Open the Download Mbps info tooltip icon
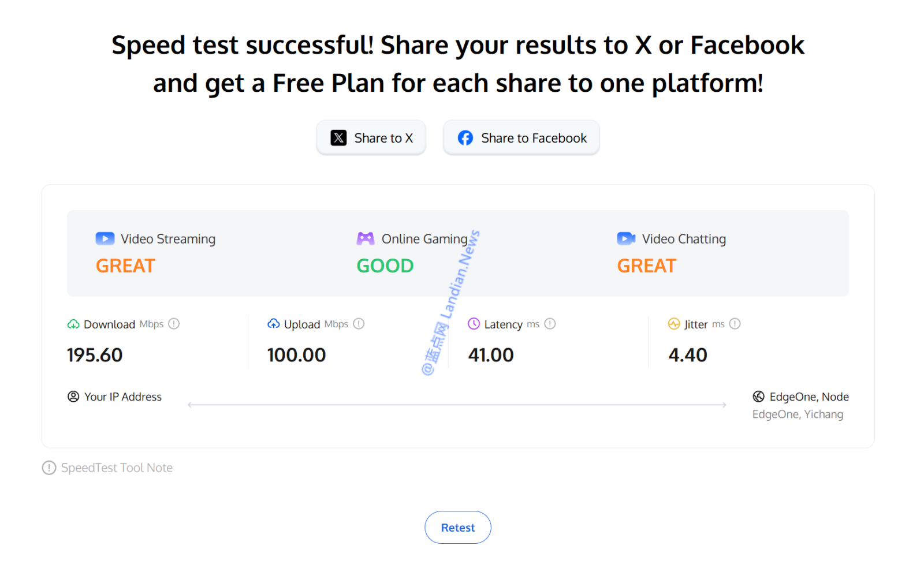Viewport: 924px width, 568px height. click(x=174, y=324)
